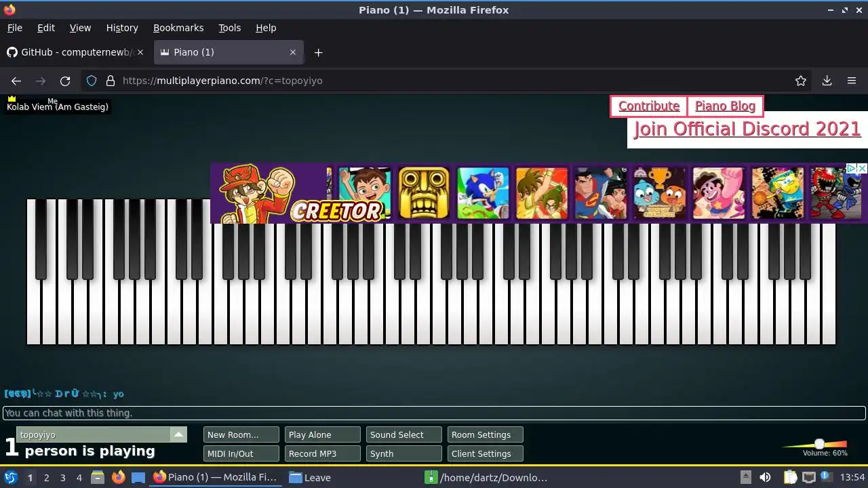Viewport: 868px width, 488px height.
Task: Click the Steven Universe game thumbnail
Action: [x=719, y=193]
